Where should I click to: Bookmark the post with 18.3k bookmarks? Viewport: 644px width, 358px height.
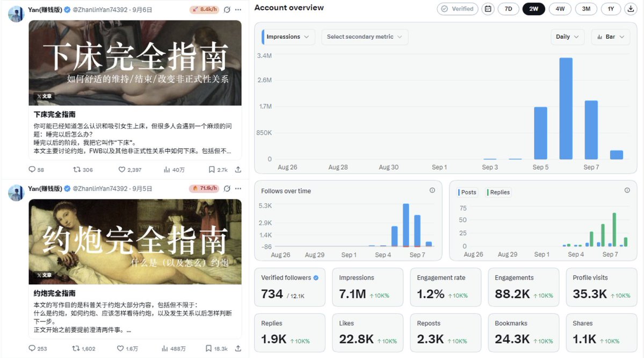208,348
